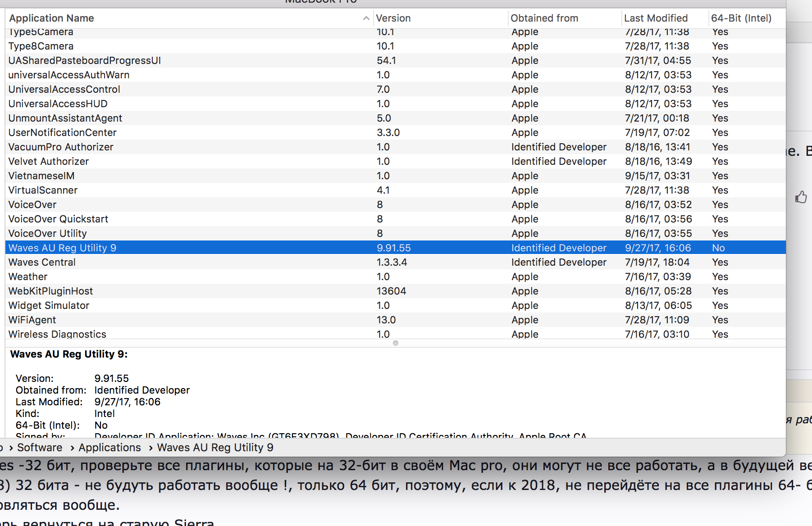Image resolution: width=812 pixels, height=526 pixels.
Task: Toggle the sort arrow on Application Name
Action: [366, 18]
